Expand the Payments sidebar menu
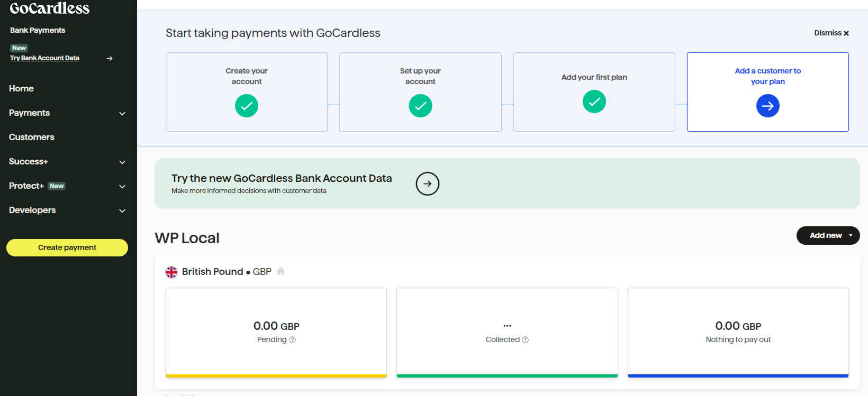Image resolution: width=868 pixels, height=396 pixels. click(x=122, y=113)
